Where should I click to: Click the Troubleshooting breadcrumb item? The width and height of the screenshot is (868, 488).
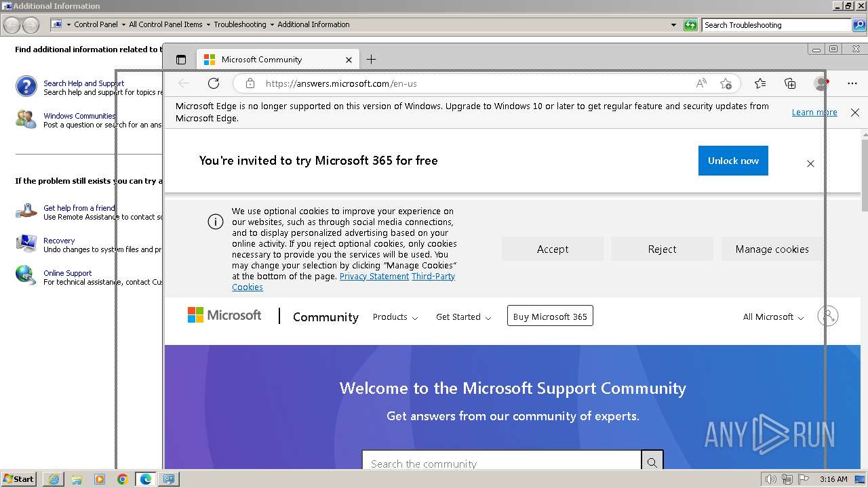point(240,25)
